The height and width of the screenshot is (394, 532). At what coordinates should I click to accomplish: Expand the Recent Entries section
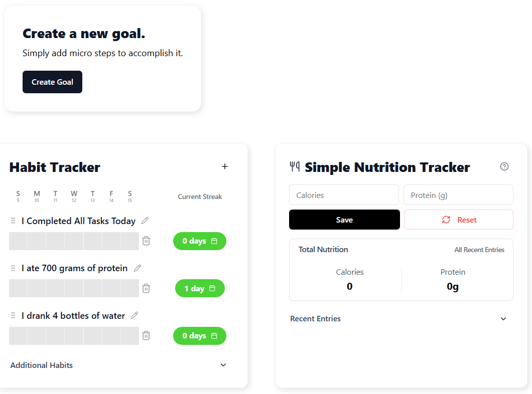pyautogui.click(x=503, y=319)
